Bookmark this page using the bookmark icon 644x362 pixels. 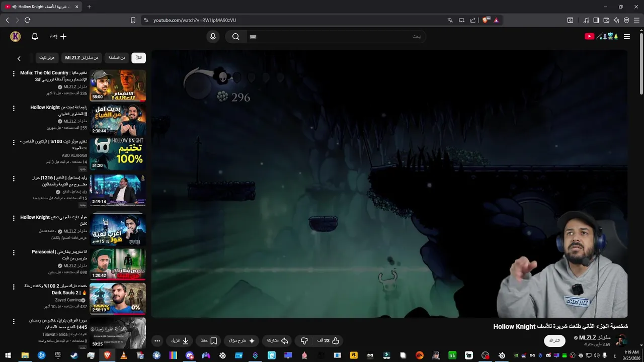point(133,20)
